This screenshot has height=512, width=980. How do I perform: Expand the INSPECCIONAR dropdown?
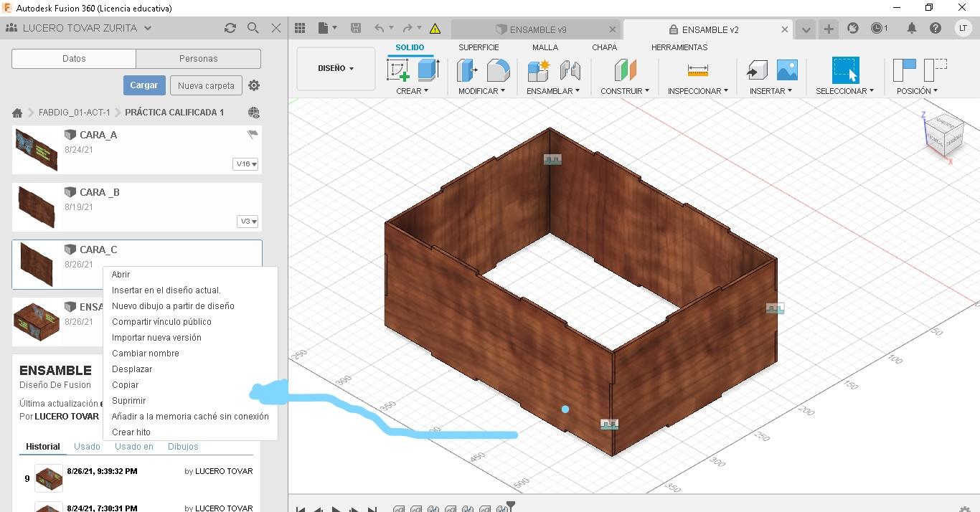[698, 91]
